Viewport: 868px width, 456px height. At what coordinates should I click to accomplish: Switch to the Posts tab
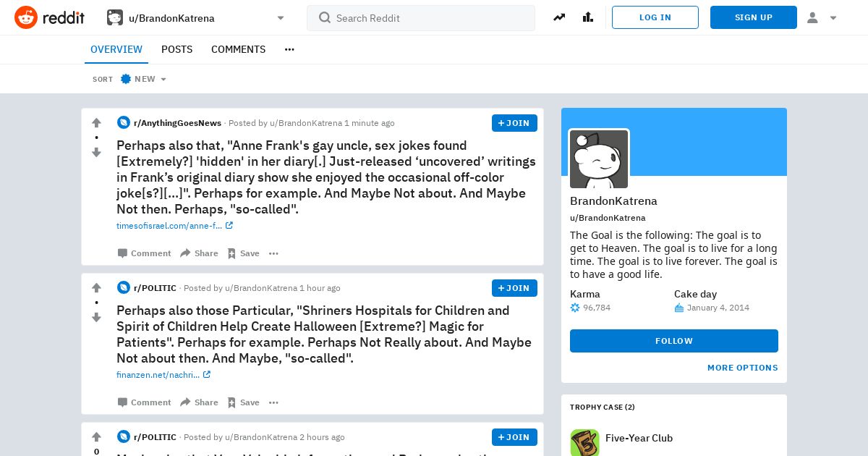pyautogui.click(x=176, y=49)
